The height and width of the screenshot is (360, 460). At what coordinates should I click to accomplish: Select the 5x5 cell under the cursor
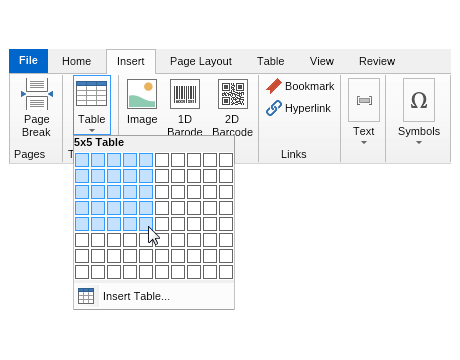[x=146, y=224]
